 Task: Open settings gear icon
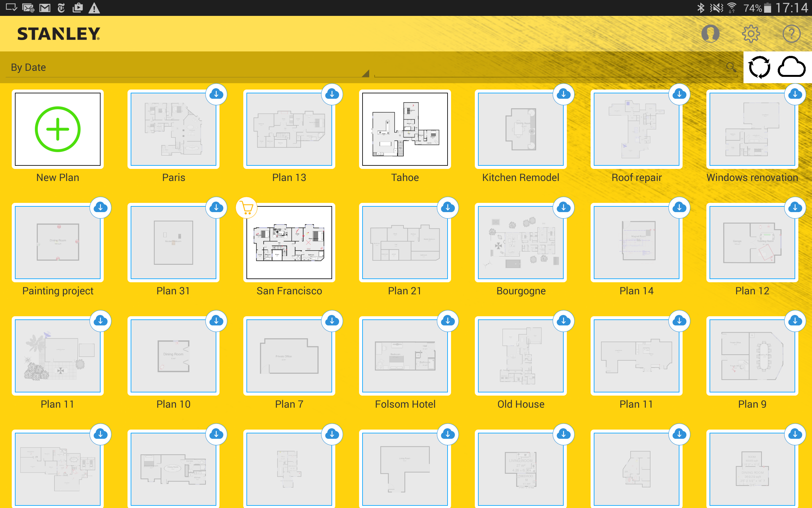pyautogui.click(x=750, y=34)
